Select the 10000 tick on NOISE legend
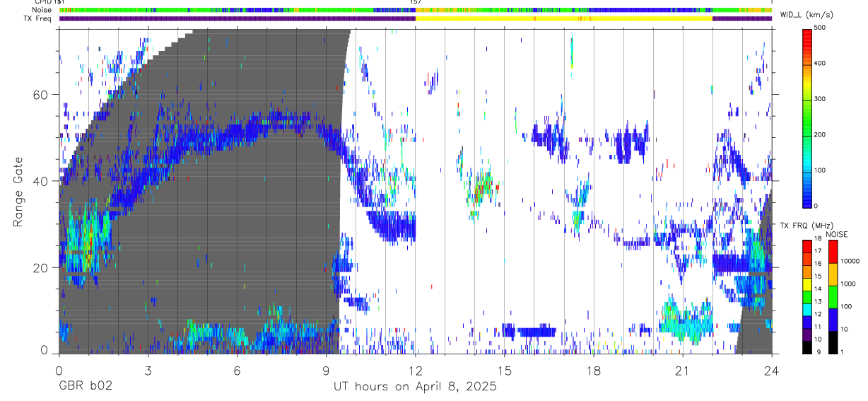 [850, 261]
